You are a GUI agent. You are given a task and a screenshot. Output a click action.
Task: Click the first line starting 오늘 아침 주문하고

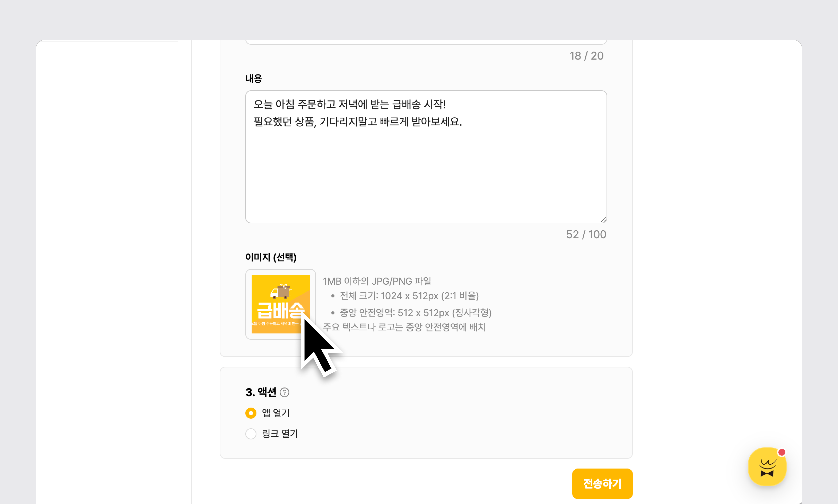(x=349, y=104)
